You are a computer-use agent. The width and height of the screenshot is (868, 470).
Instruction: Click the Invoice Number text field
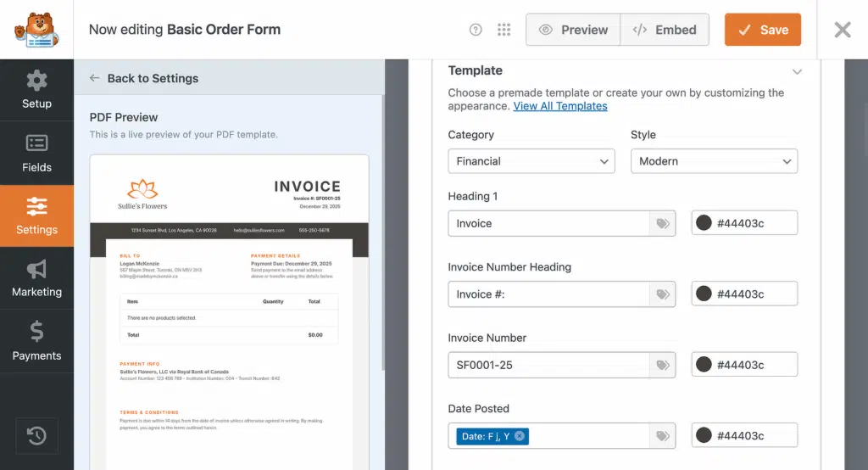pyautogui.click(x=548, y=366)
